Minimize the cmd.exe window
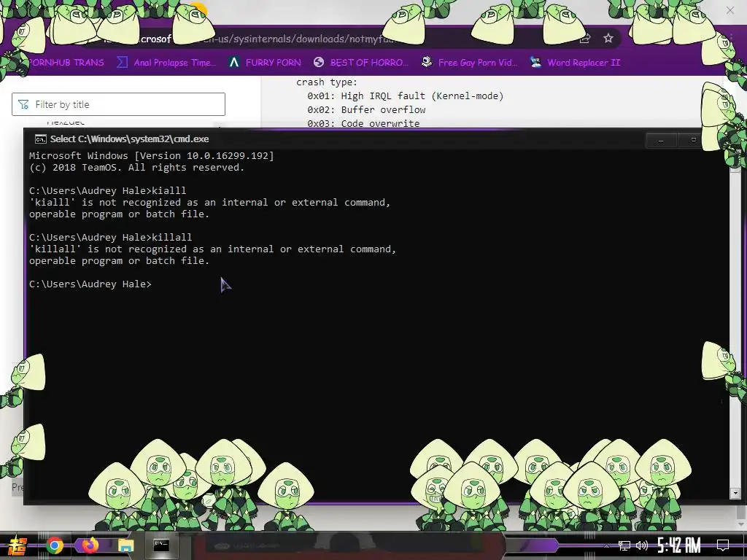Image resolution: width=747 pixels, height=560 pixels. point(661,140)
